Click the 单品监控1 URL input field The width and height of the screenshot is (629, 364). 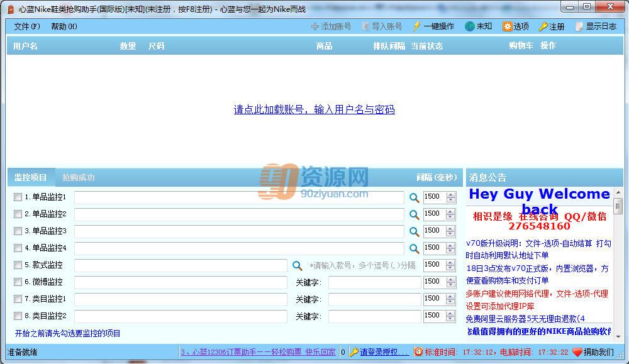(239, 197)
